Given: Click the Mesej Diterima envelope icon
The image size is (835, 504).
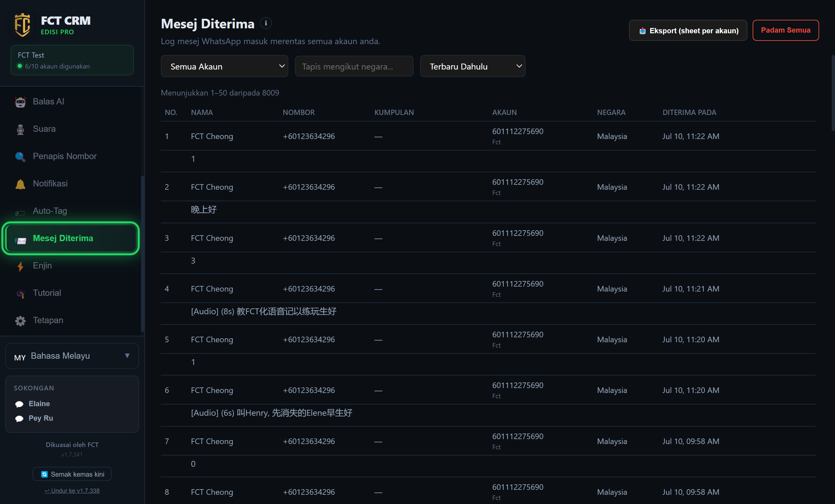Looking at the screenshot, I should tap(20, 240).
